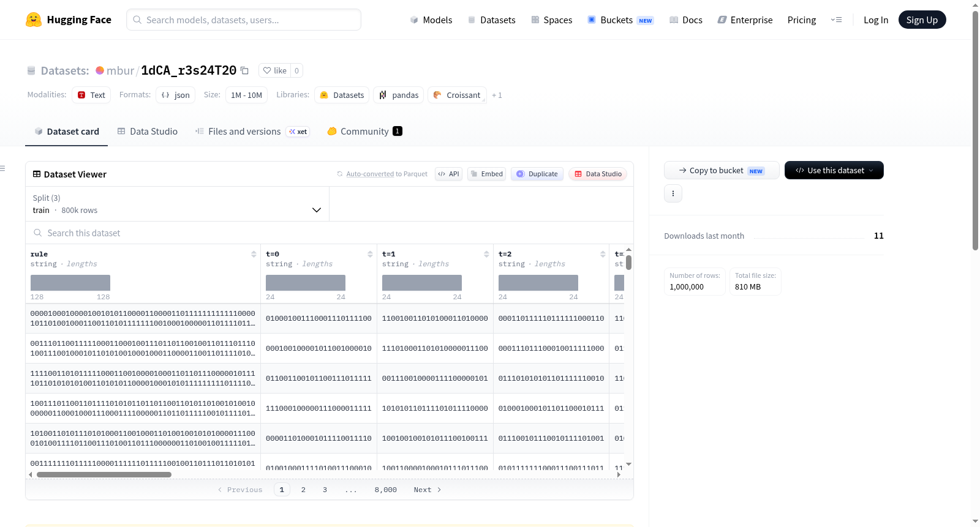Go to page 2 of the dataset

(x=303, y=490)
